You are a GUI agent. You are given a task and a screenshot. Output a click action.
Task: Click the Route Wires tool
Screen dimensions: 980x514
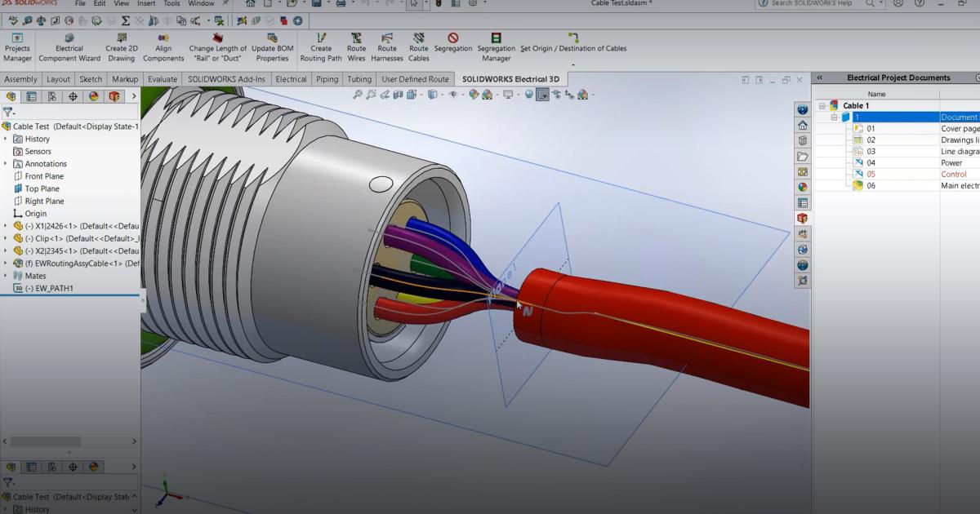tap(357, 47)
